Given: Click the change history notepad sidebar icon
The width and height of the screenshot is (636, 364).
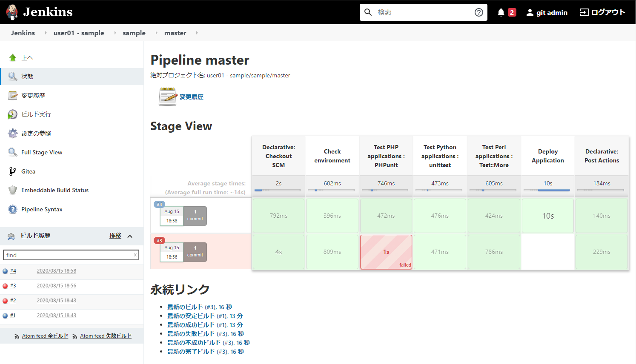Looking at the screenshot, I should tap(13, 96).
